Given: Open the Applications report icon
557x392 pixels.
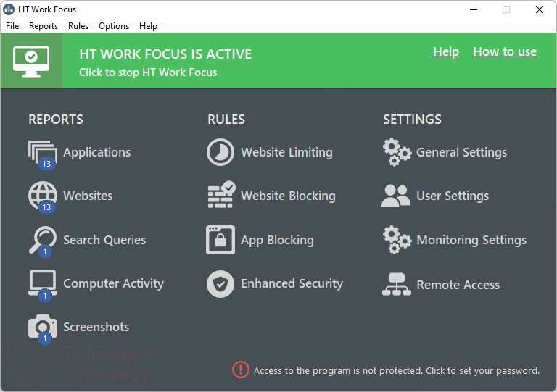Looking at the screenshot, I should pyautogui.click(x=42, y=153).
